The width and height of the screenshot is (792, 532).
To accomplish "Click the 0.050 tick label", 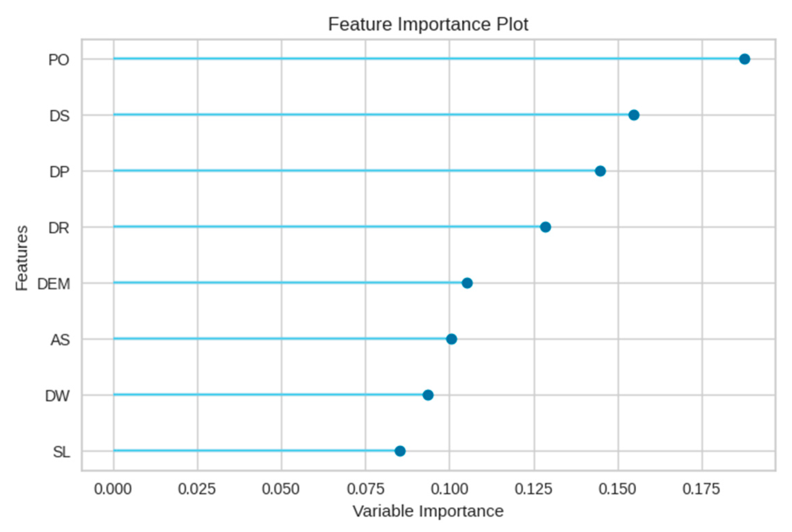I will (x=281, y=489).
